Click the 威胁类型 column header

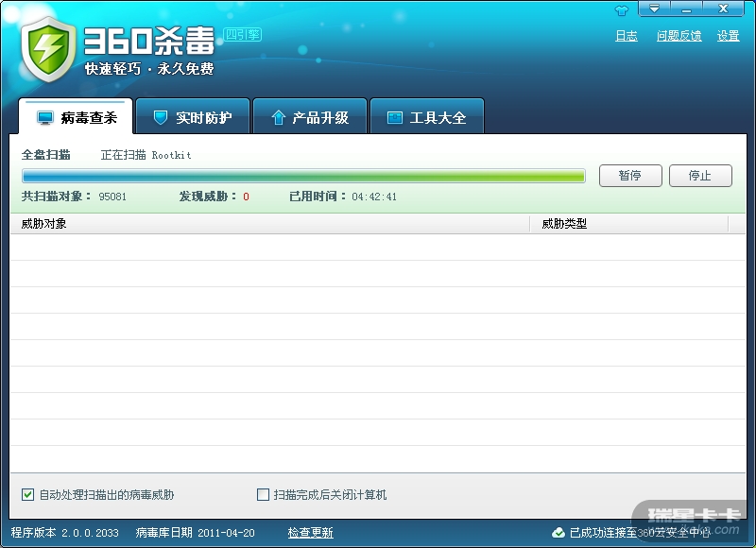click(x=629, y=224)
